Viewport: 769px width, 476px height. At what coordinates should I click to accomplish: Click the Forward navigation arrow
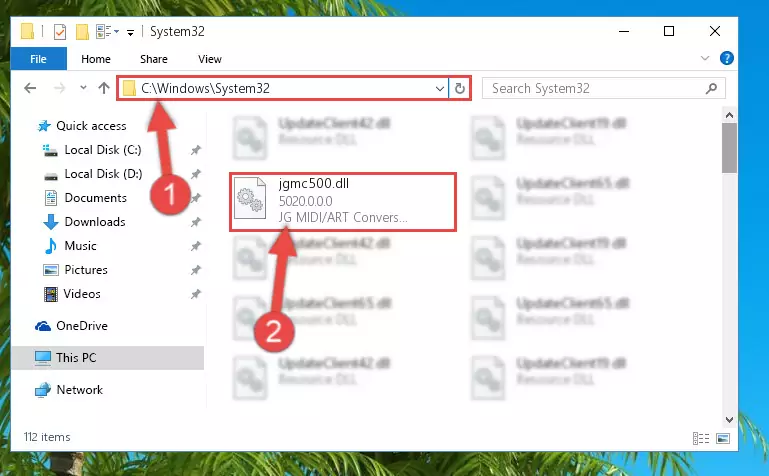click(59, 88)
